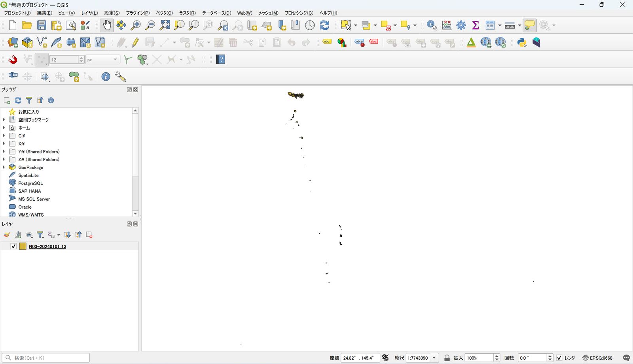
Task: Click the Identify Features tool
Action: (x=432, y=25)
